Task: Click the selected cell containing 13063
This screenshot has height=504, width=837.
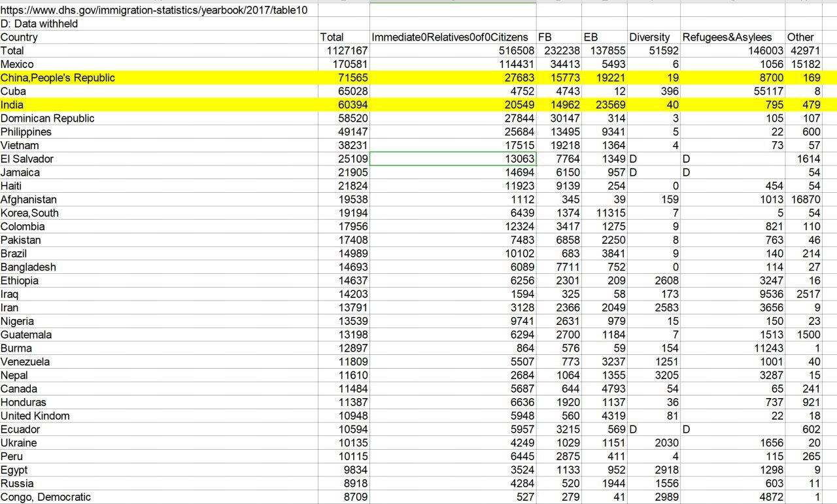Action: coord(453,159)
